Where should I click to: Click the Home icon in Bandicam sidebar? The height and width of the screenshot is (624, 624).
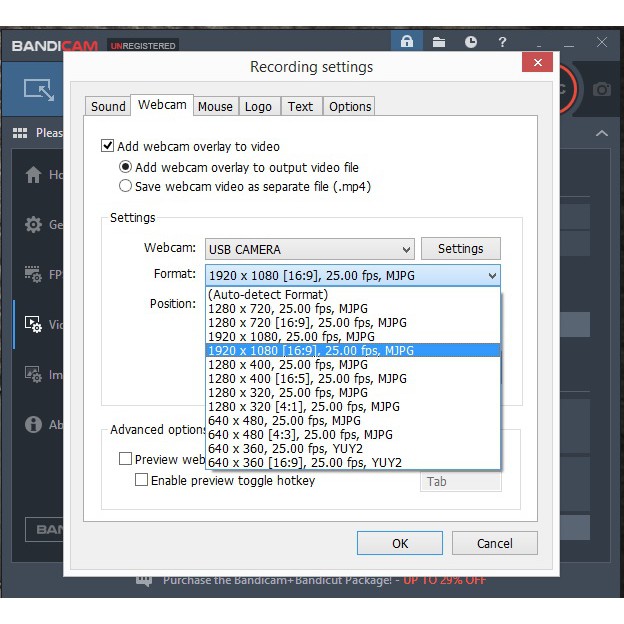(x=33, y=175)
